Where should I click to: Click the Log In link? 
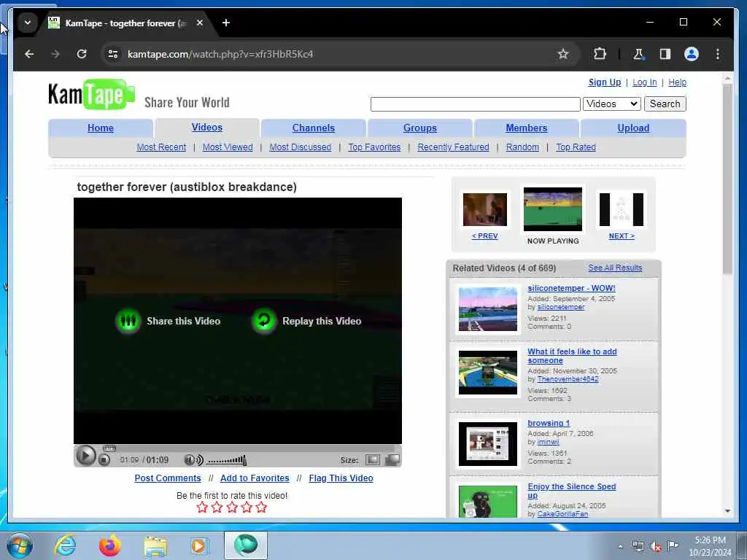[645, 82]
